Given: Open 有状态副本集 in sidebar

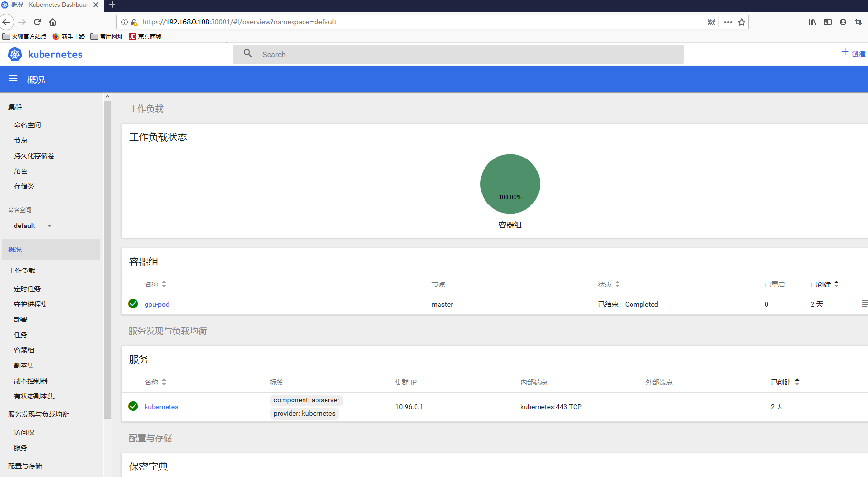Looking at the screenshot, I should [x=34, y=396].
